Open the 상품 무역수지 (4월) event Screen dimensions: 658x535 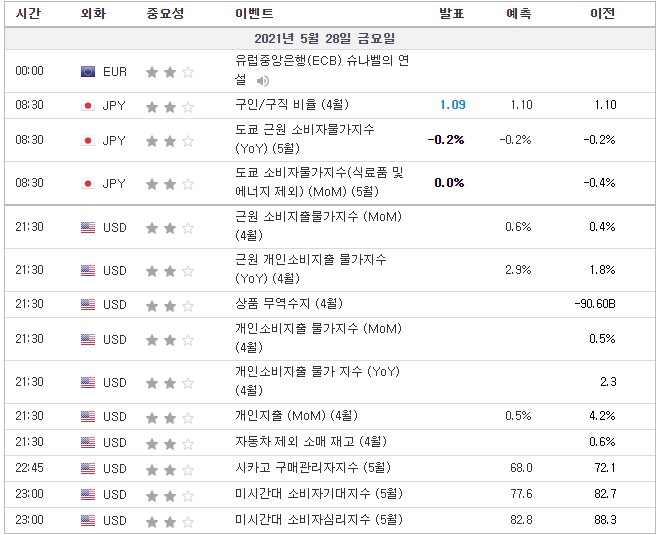[289, 304]
